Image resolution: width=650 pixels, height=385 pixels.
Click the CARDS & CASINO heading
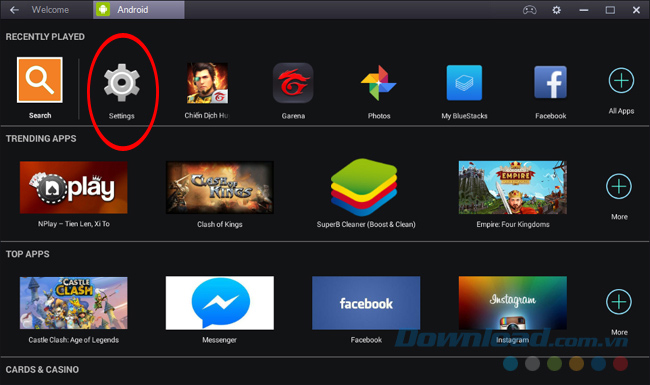(42, 369)
